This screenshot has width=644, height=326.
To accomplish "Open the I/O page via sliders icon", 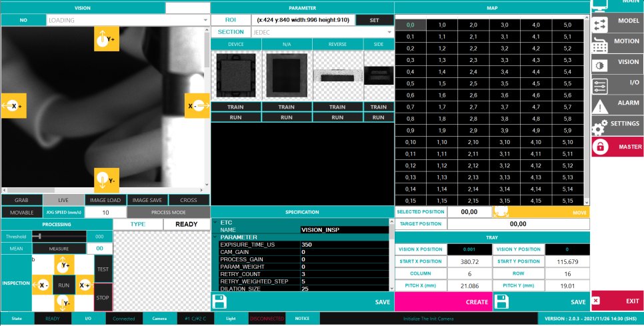I will click(600, 87).
